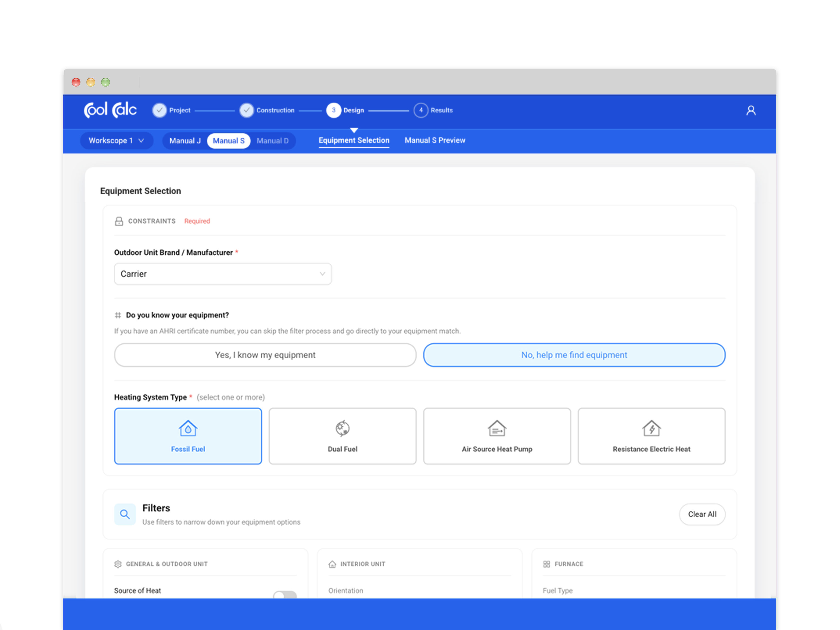Select No, help me find equipment
The height and width of the screenshot is (630, 840).
574,355
